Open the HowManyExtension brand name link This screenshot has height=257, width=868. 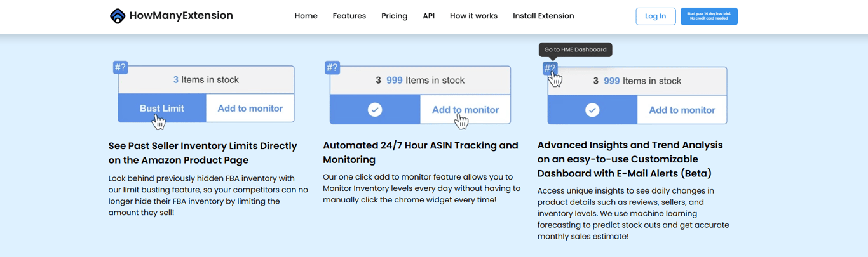coord(181,16)
